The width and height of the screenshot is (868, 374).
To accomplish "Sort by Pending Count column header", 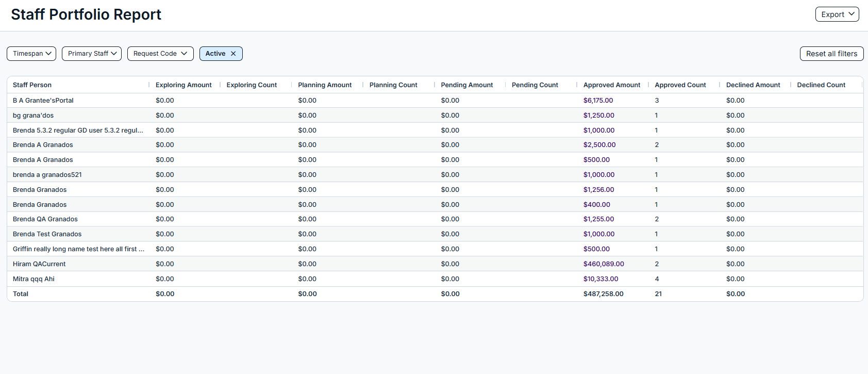I will click(x=535, y=85).
